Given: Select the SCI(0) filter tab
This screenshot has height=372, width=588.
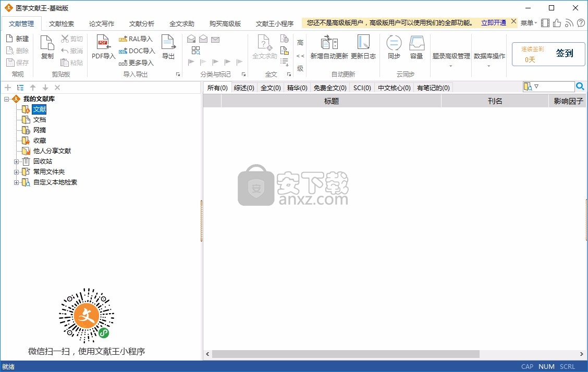Looking at the screenshot, I should pos(362,88).
